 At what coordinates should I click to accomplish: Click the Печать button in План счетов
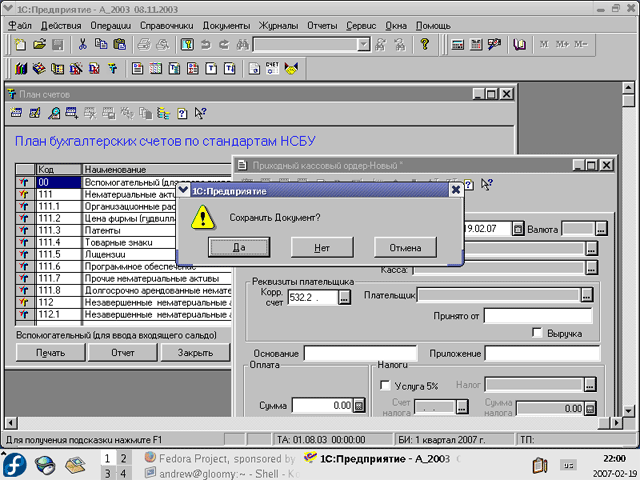tap(51, 353)
